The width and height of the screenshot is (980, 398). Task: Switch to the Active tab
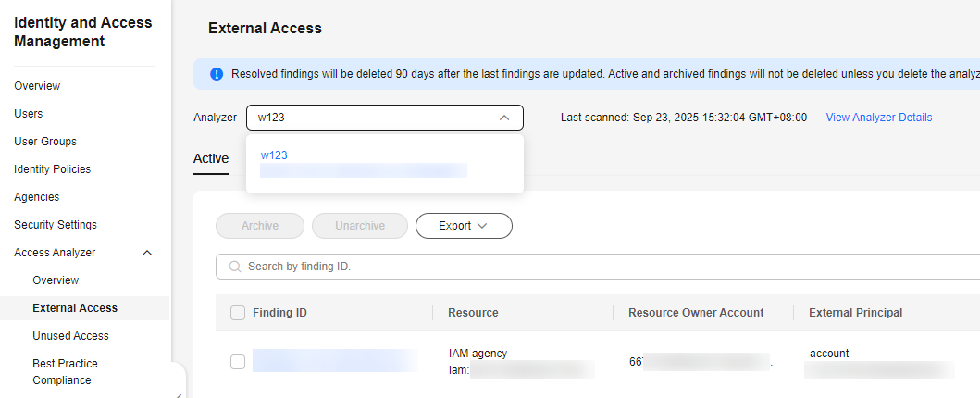click(211, 158)
